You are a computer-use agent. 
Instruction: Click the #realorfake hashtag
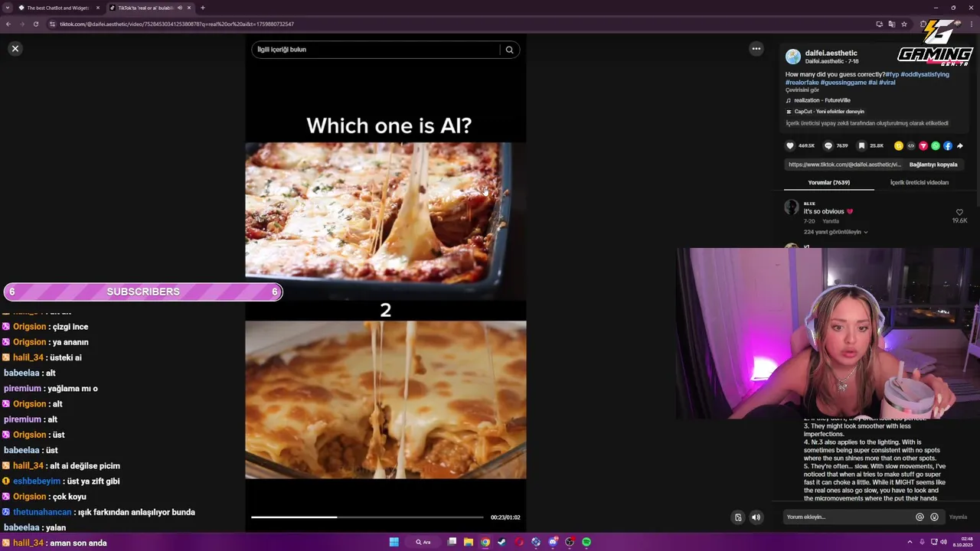tap(802, 82)
